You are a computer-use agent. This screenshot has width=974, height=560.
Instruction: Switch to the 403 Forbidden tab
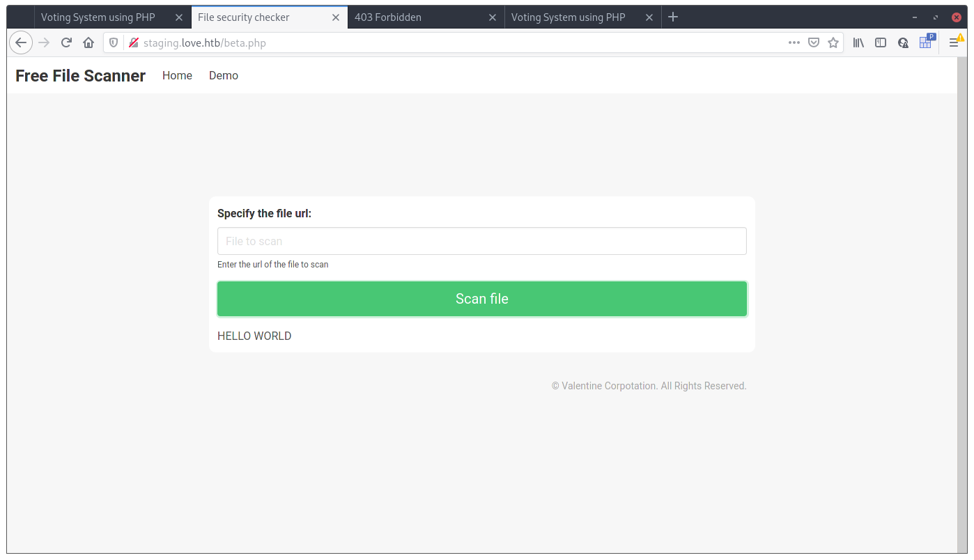pos(388,17)
